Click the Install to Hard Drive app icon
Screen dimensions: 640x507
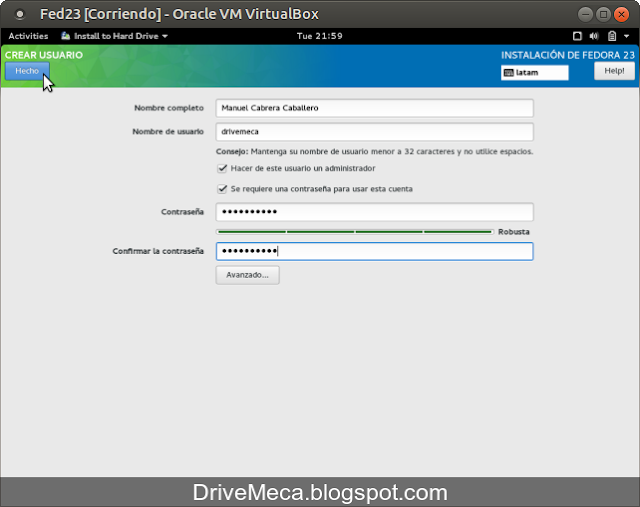65,36
